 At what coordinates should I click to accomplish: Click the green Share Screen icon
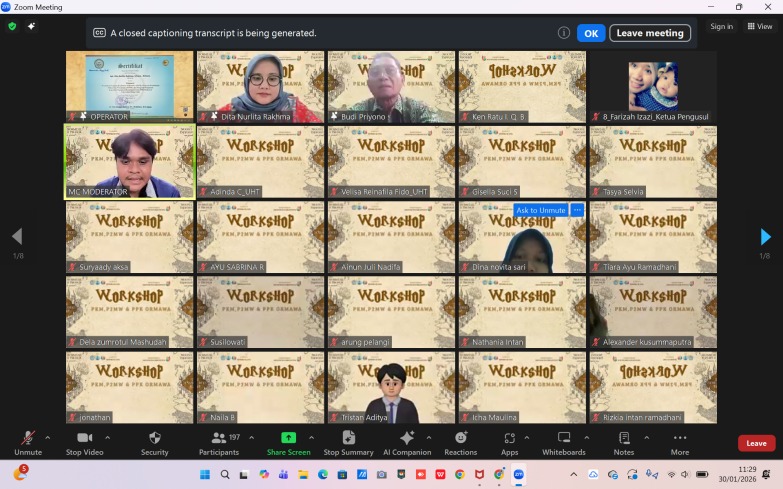pos(288,438)
